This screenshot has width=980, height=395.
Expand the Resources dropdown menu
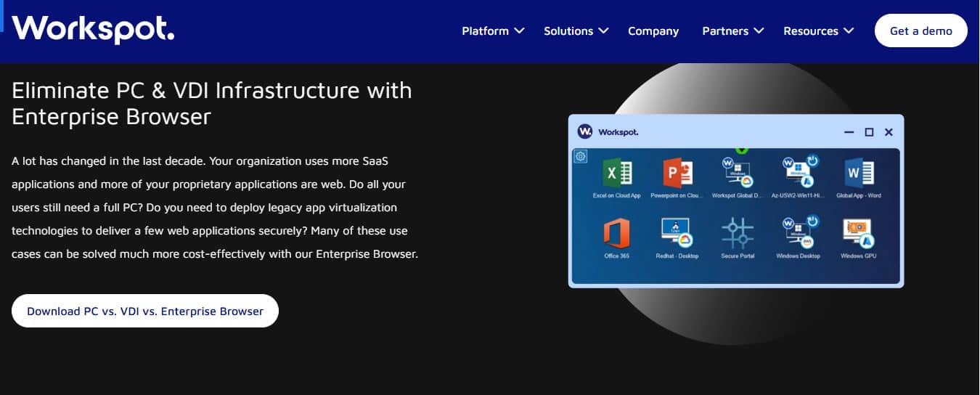[818, 31]
